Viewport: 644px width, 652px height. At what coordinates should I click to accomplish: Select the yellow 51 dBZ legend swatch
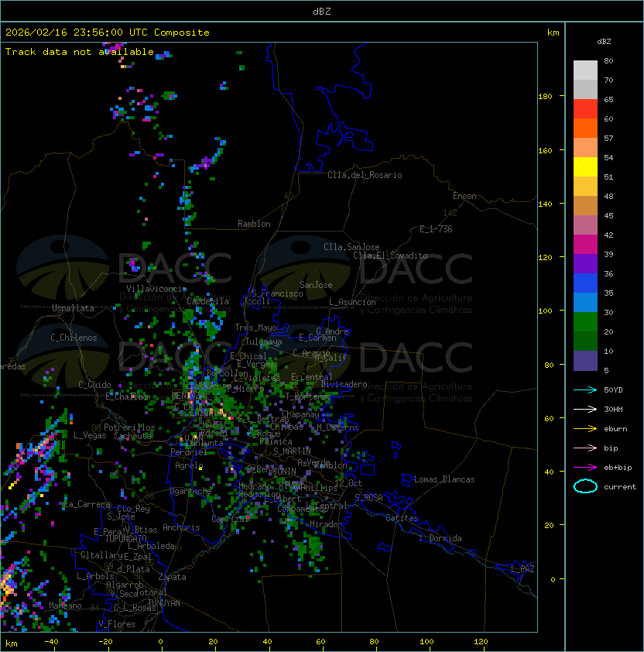click(x=585, y=167)
